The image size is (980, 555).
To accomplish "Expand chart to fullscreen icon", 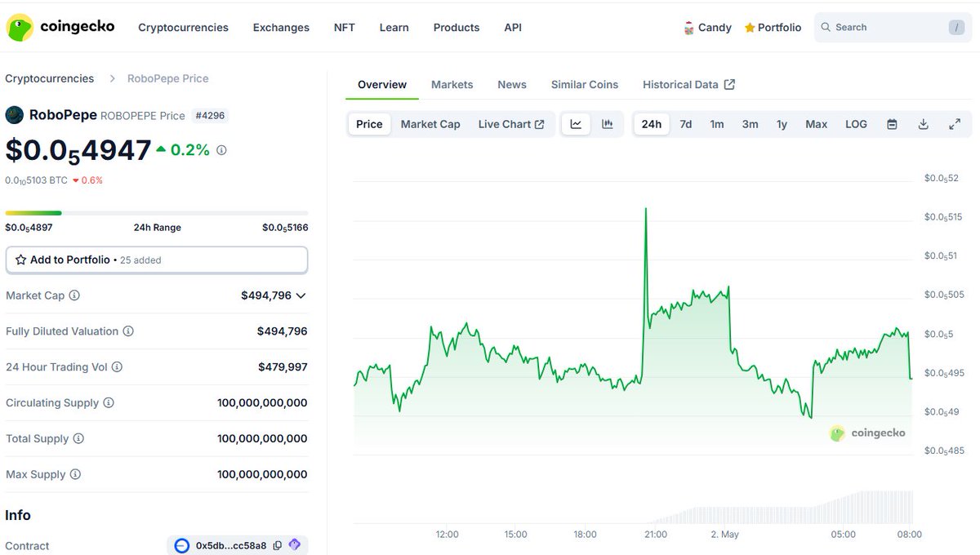I will coord(955,124).
